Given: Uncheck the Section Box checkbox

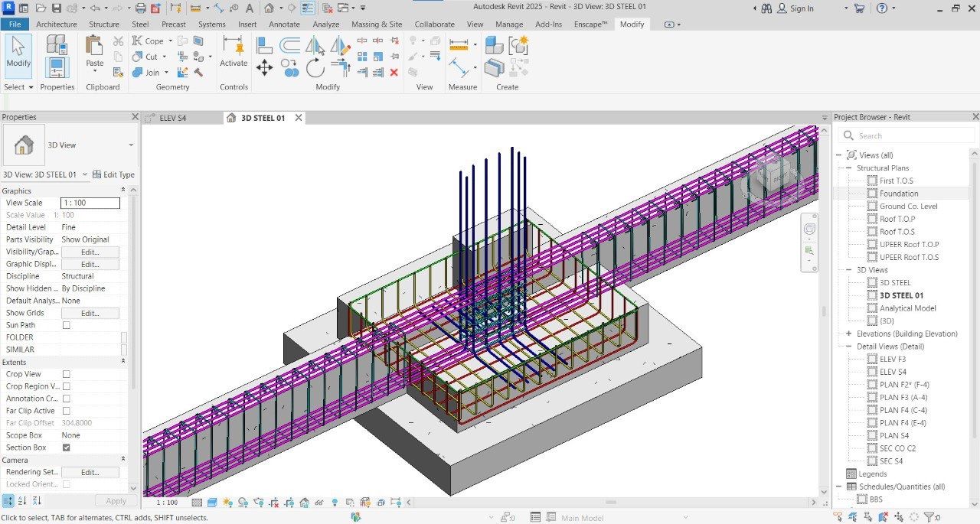Looking at the screenshot, I should tap(67, 448).
